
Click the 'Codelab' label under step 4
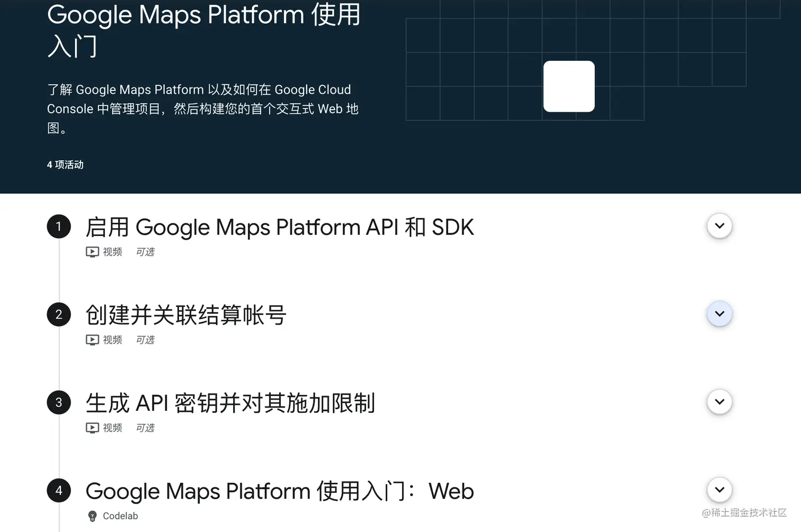[120, 516]
